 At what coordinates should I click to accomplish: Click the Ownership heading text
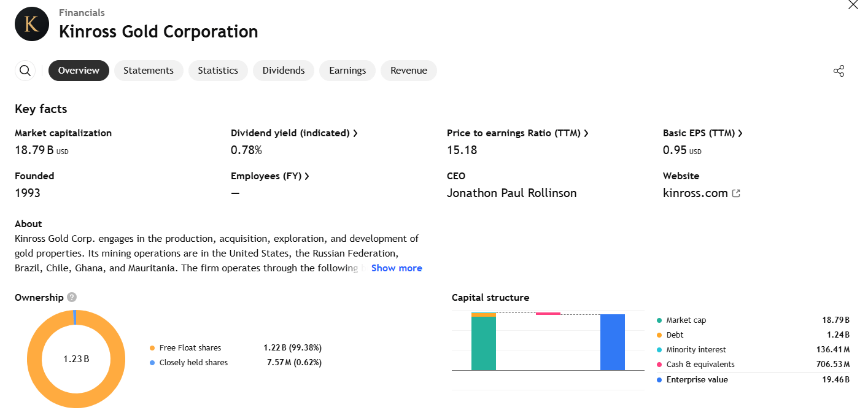[x=39, y=298]
